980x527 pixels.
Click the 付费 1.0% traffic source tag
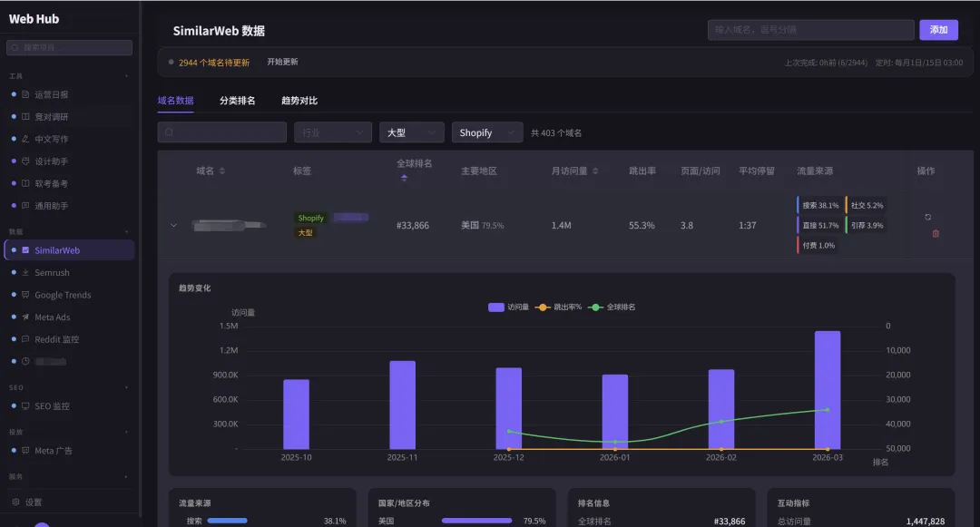click(818, 246)
